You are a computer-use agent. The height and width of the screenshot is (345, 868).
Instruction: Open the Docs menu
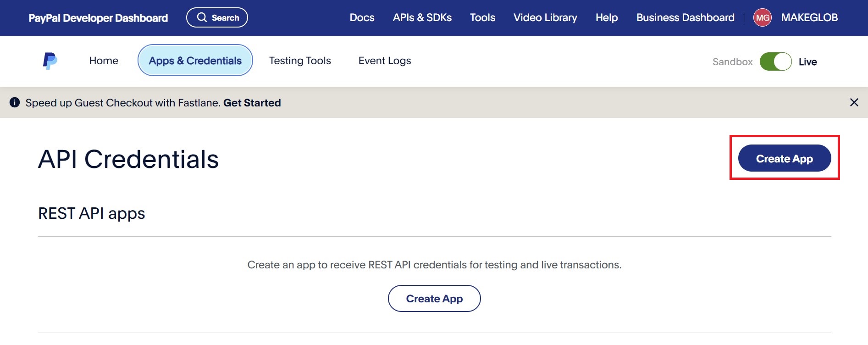coord(362,17)
